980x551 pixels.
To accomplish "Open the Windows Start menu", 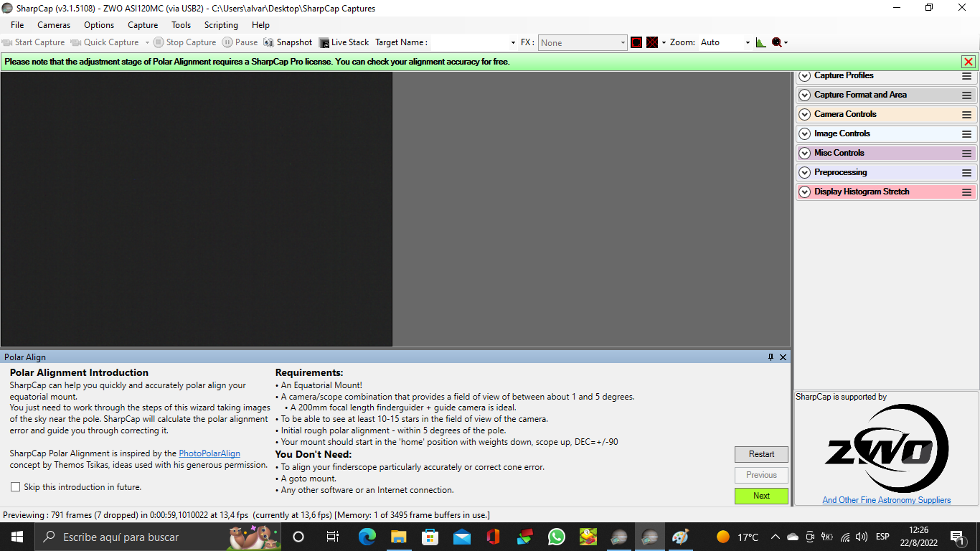I will 16,537.
